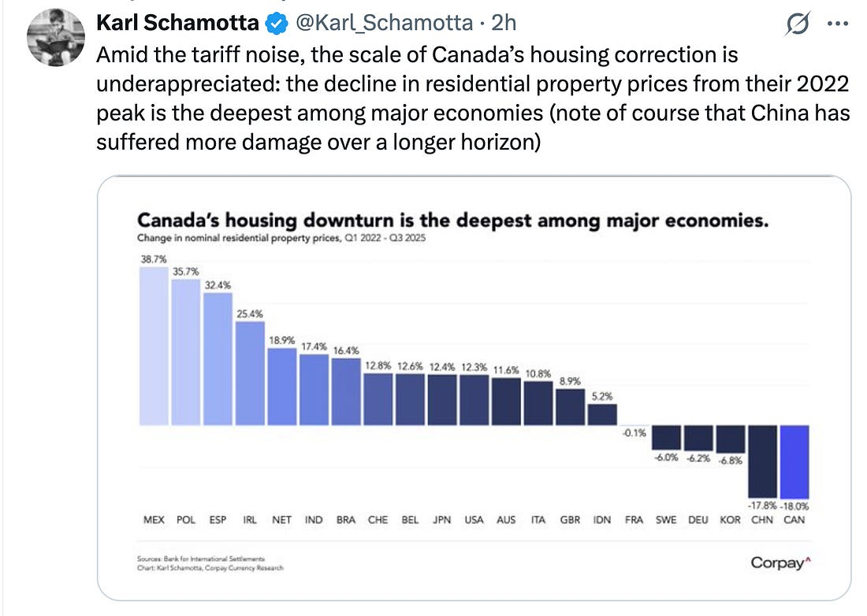Click the tweet body text
This screenshot has height=616, width=867.
[x=473, y=100]
